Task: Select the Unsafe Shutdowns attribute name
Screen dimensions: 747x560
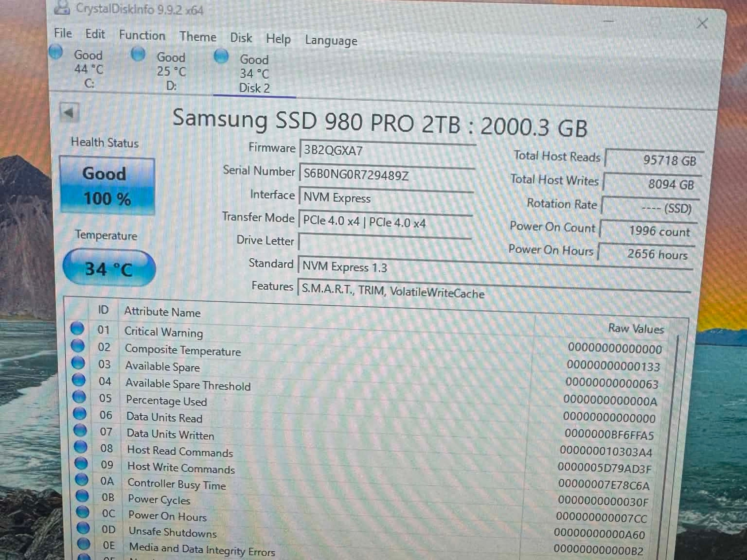Action: click(173, 532)
